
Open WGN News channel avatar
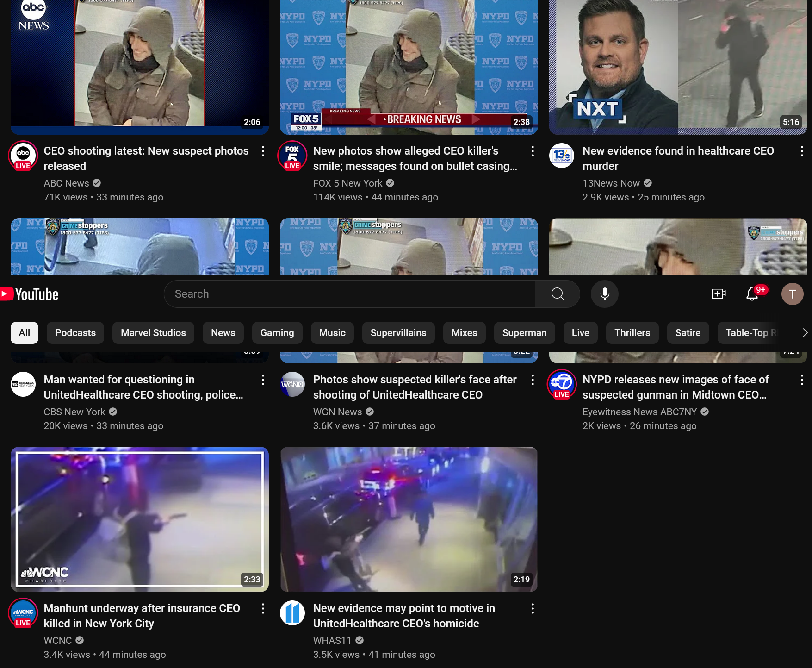[x=292, y=384]
